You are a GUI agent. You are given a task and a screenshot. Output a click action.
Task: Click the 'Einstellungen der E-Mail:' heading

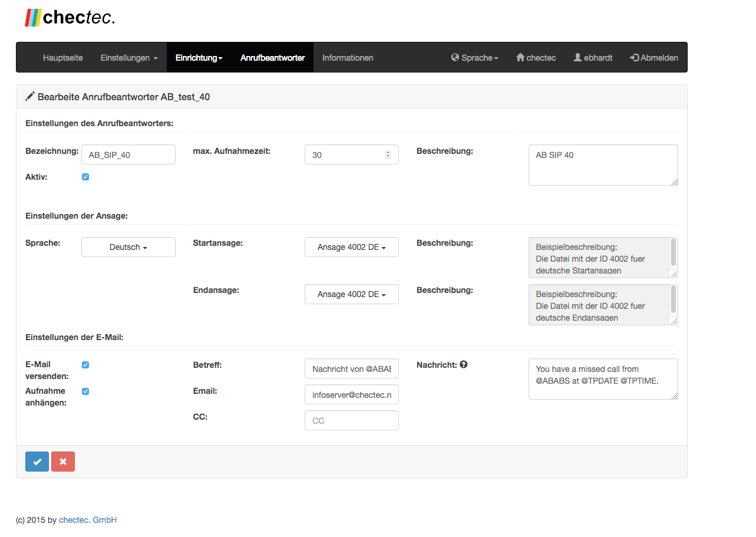(74, 337)
